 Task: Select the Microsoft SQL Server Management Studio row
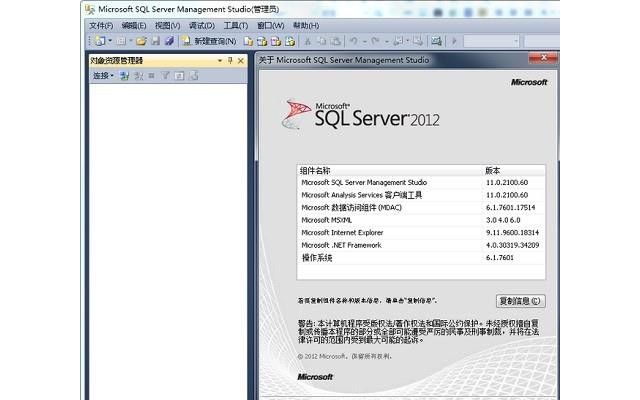click(x=421, y=182)
